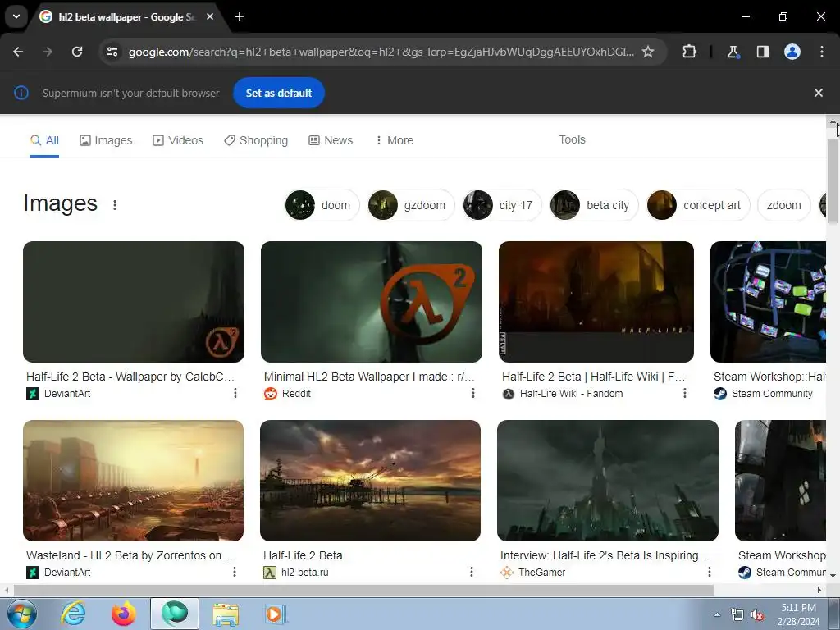
Task: Click the Reddit source link
Action: 288,394
